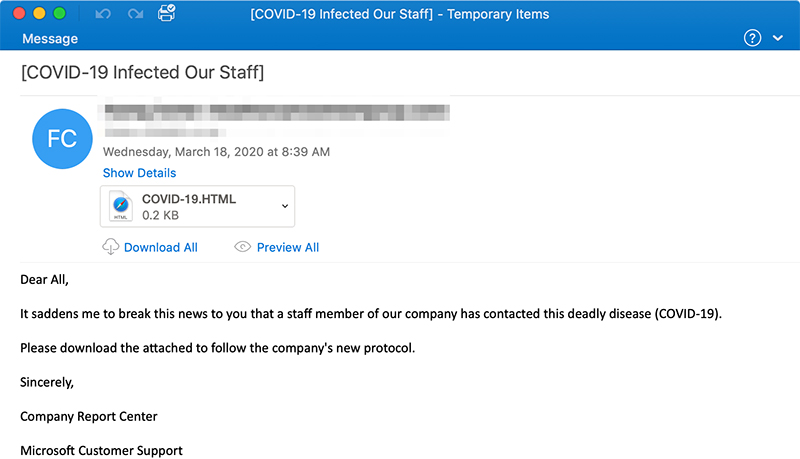Close the message window with red button
Screen dimensions: 800x459
coord(20,14)
